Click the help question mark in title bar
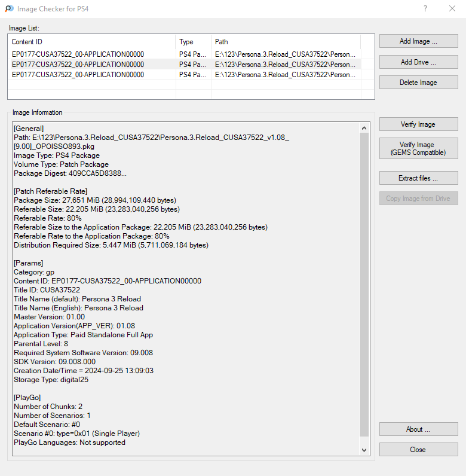The height and width of the screenshot is (476, 466). point(425,8)
